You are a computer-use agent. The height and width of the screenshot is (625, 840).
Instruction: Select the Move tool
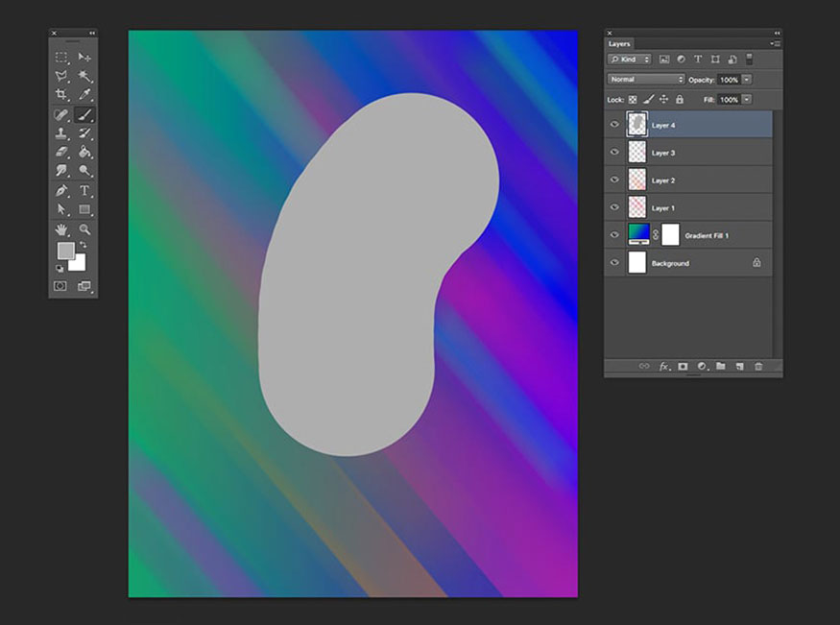click(84, 57)
